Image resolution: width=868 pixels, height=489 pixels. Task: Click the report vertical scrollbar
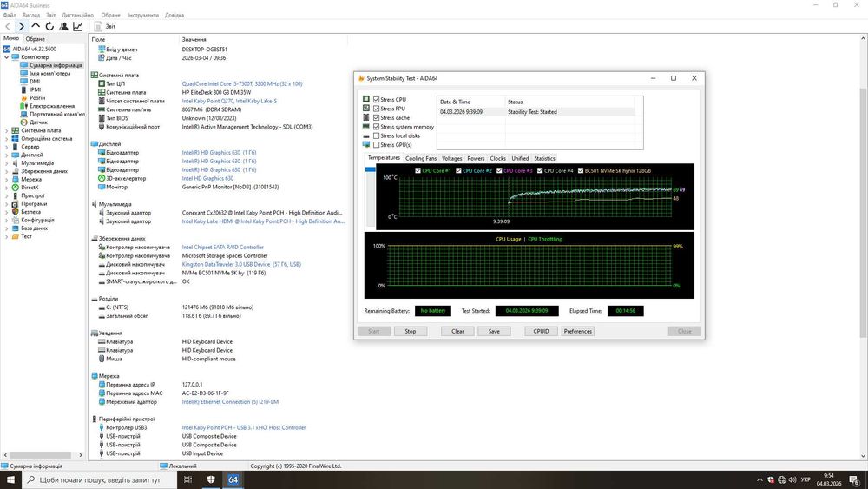tap(863, 213)
